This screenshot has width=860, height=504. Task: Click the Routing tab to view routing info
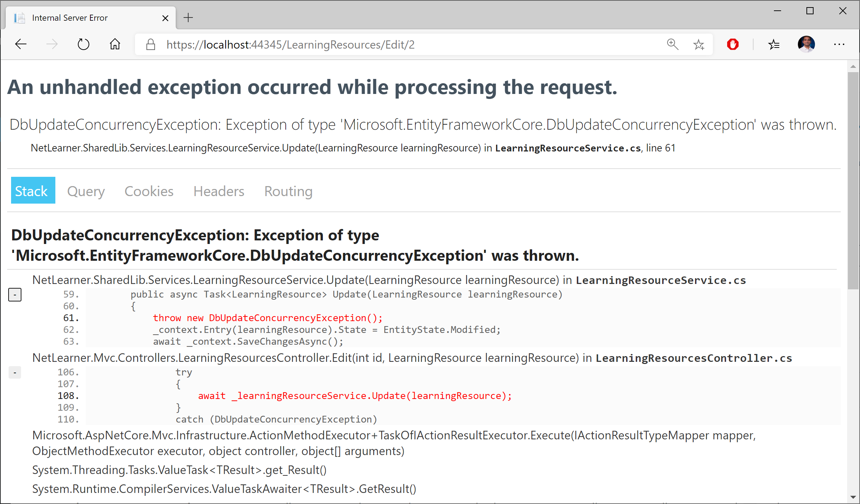pos(289,191)
